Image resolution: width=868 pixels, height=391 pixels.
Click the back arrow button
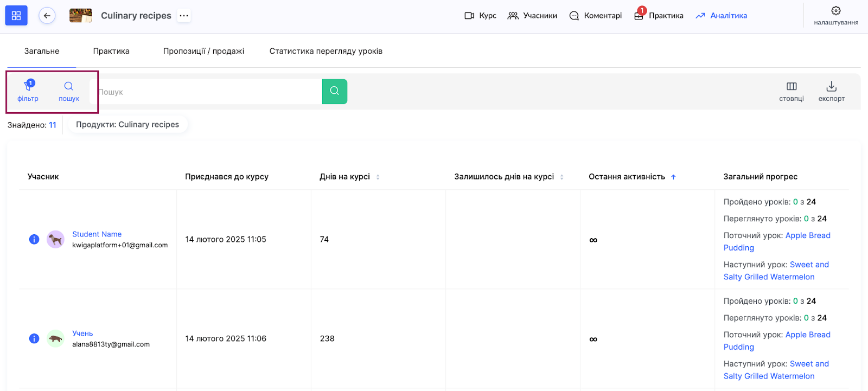click(x=47, y=16)
